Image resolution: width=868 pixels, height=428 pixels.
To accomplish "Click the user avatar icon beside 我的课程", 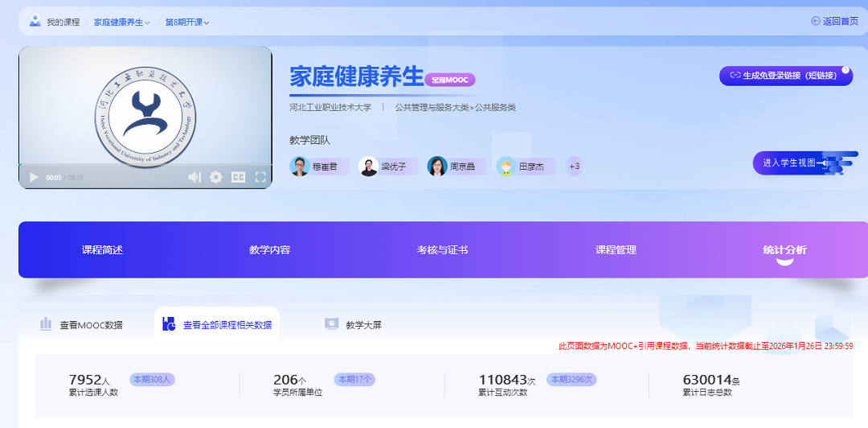I will [x=35, y=22].
